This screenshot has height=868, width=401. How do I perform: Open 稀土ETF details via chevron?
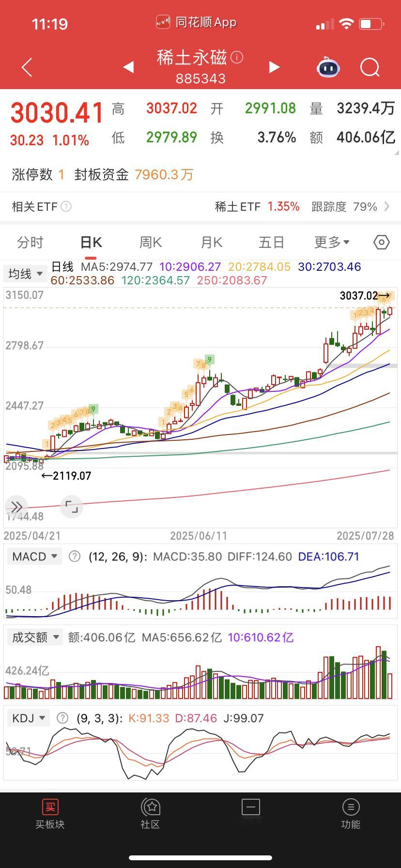(x=387, y=207)
